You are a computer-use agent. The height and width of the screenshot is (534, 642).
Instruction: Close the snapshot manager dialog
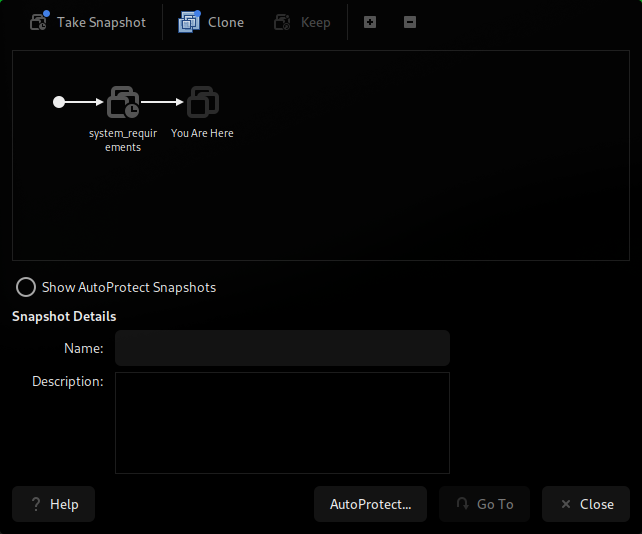click(x=586, y=504)
